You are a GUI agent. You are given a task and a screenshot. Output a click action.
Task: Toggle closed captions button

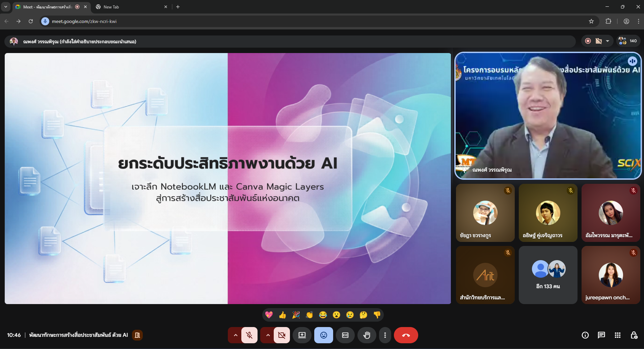coord(345,335)
